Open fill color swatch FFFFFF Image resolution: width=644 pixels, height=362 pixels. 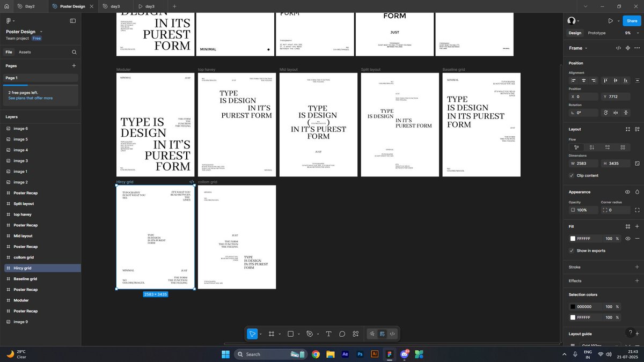[x=573, y=238]
